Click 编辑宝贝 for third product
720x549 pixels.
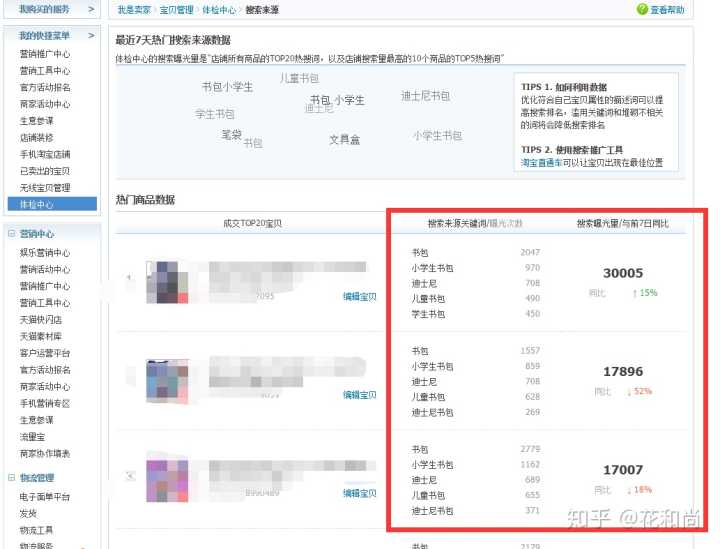click(x=360, y=493)
